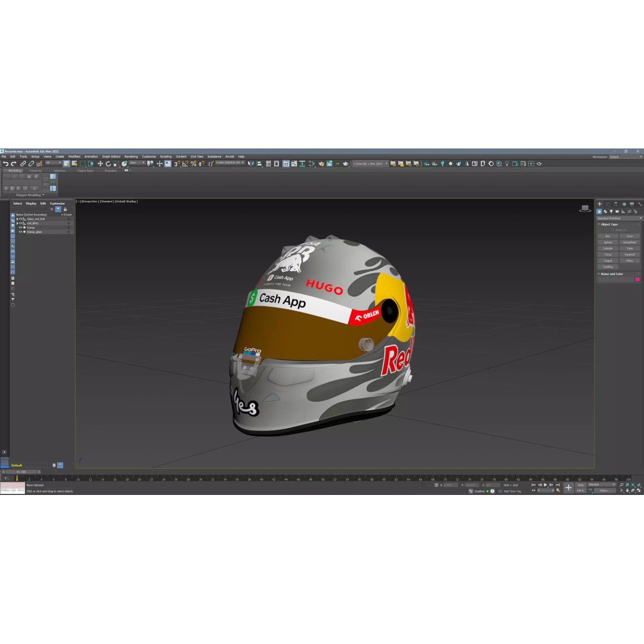Viewport: 644px width, 644px height.
Task: Switch to the Freeform ribbon tab
Action: (36, 171)
